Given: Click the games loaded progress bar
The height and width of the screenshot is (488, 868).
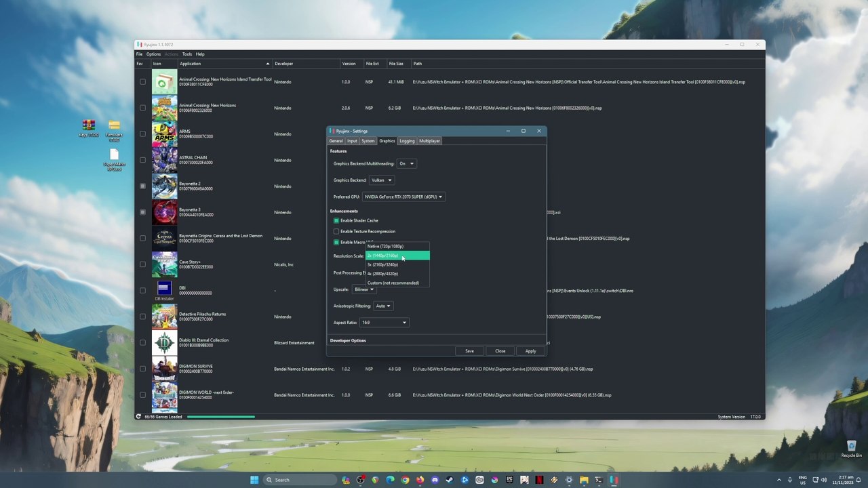Looking at the screenshot, I should point(221,417).
